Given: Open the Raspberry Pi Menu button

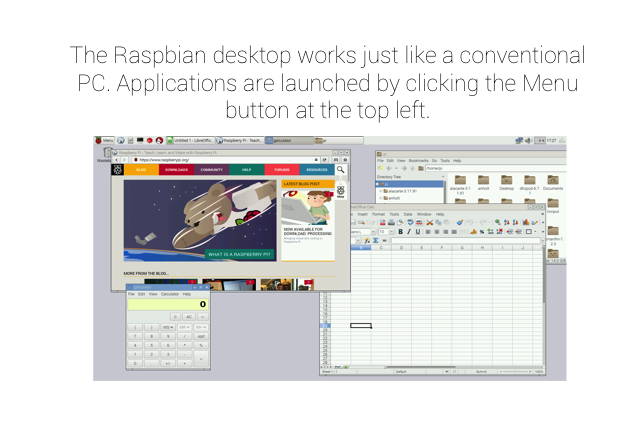Looking at the screenshot, I should (x=105, y=141).
